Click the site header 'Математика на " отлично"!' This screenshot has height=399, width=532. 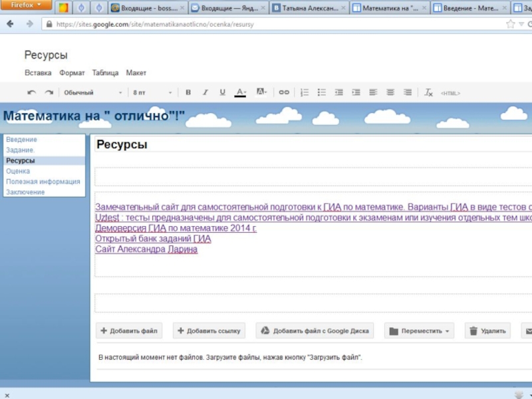(94, 116)
